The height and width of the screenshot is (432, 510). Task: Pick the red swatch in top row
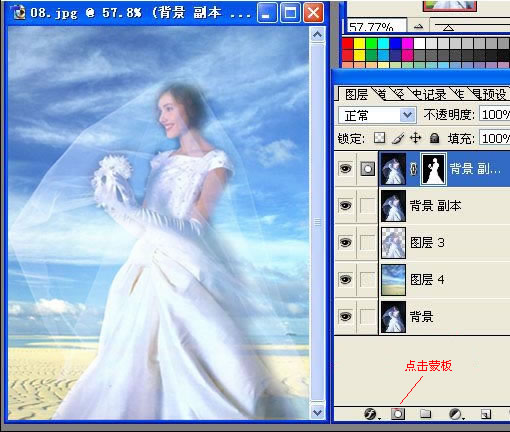(347, 44)
